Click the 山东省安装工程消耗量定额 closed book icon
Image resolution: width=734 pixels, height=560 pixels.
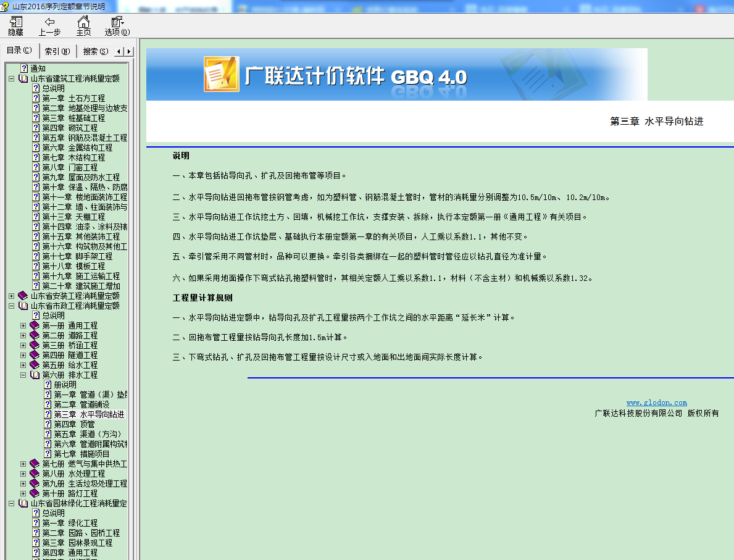[x=23, y=296]
